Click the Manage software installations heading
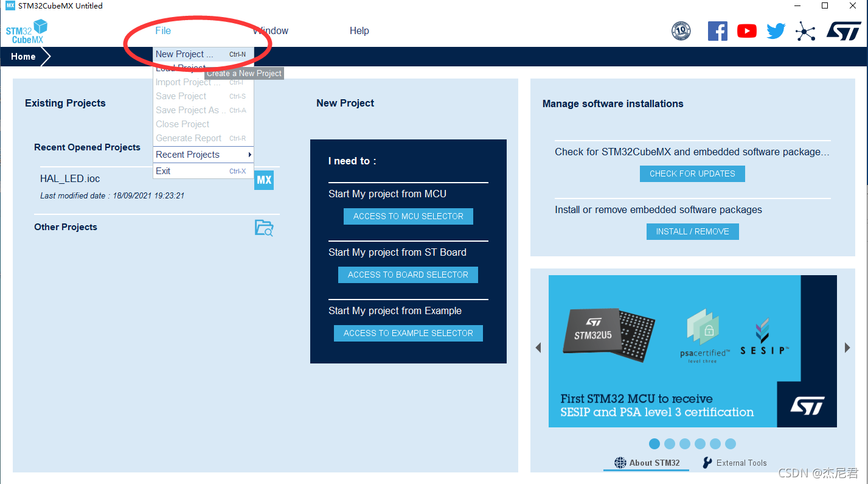Screen dimensions: 868x484 (613, 104)
